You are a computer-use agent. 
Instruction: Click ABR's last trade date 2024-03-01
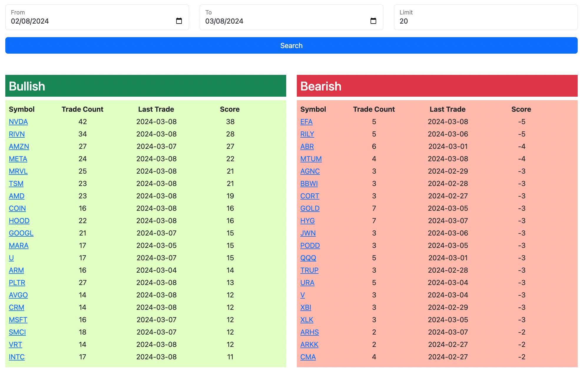pos(448,146)
